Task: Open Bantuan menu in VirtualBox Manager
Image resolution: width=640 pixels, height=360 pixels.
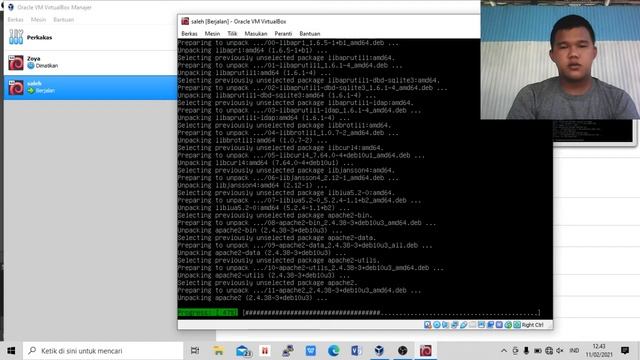Action: (x=64, y=20)
